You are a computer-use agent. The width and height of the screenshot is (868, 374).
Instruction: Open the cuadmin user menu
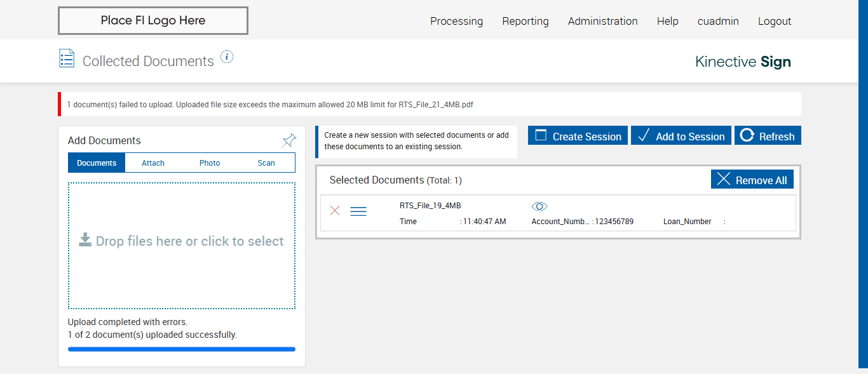click(717, 21)
